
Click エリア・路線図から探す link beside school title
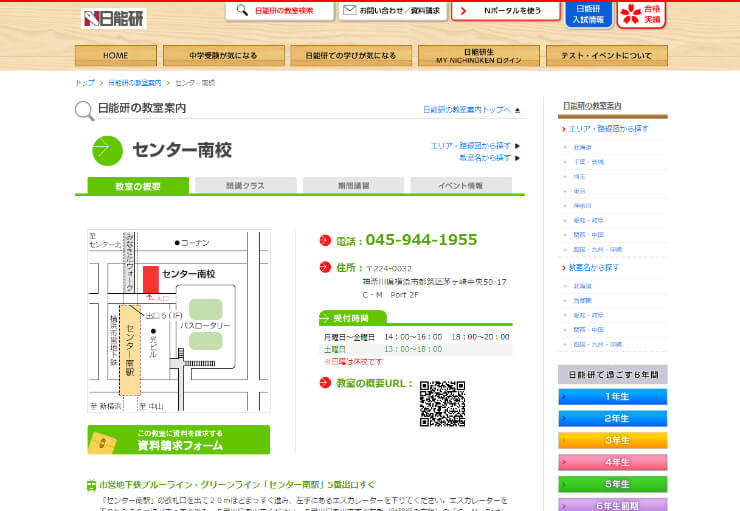click(471, 146)
